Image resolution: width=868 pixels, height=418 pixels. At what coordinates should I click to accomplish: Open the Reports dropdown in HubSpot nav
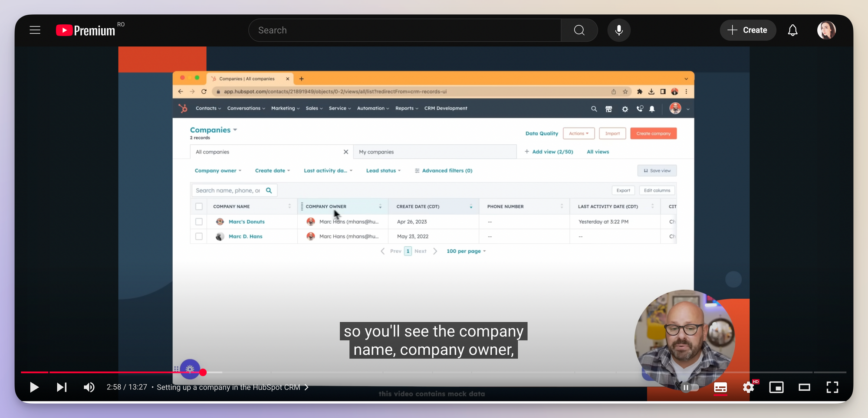407,108
